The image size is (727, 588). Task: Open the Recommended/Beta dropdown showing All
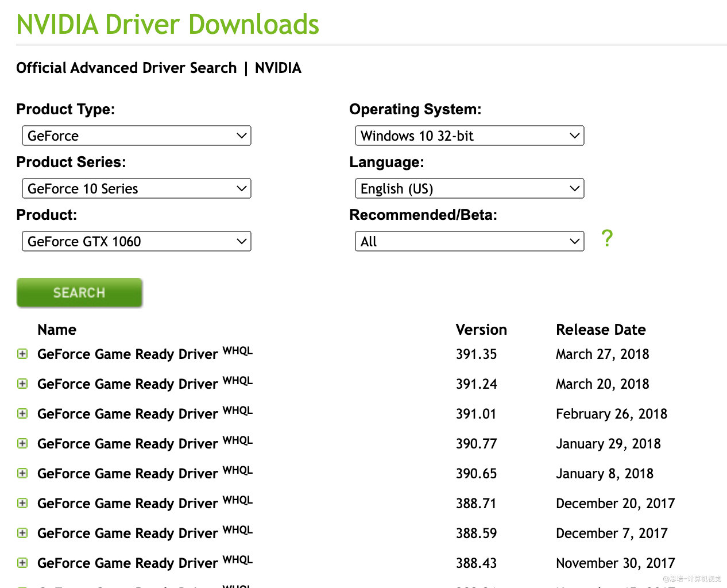coord(470,241)
